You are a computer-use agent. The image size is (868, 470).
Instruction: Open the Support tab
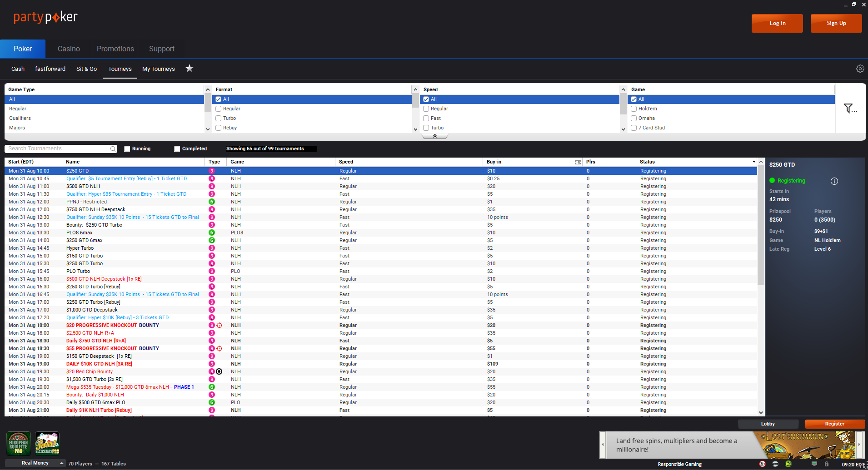pos(162,49)
